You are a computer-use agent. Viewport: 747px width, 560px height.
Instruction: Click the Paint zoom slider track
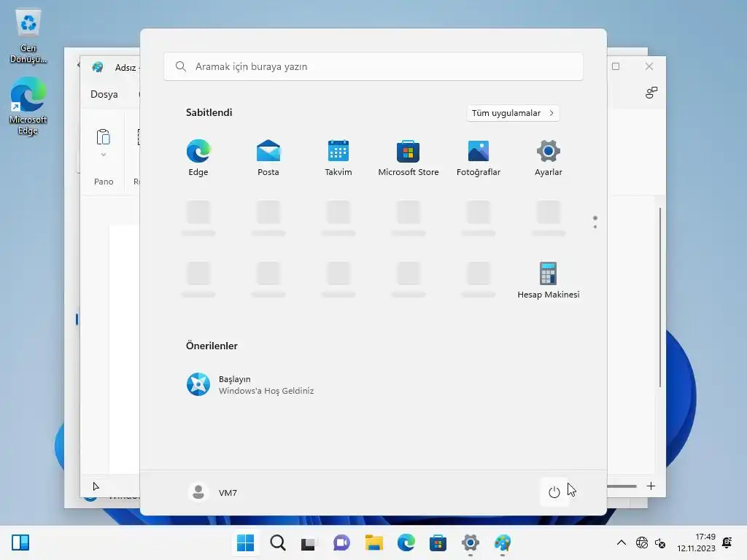coord(622,486)
